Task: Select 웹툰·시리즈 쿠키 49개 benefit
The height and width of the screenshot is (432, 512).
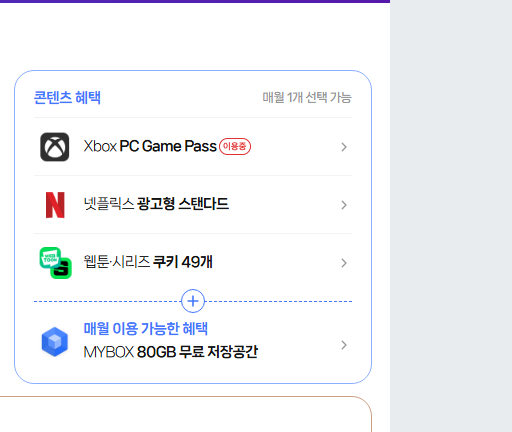Action: 193,263
